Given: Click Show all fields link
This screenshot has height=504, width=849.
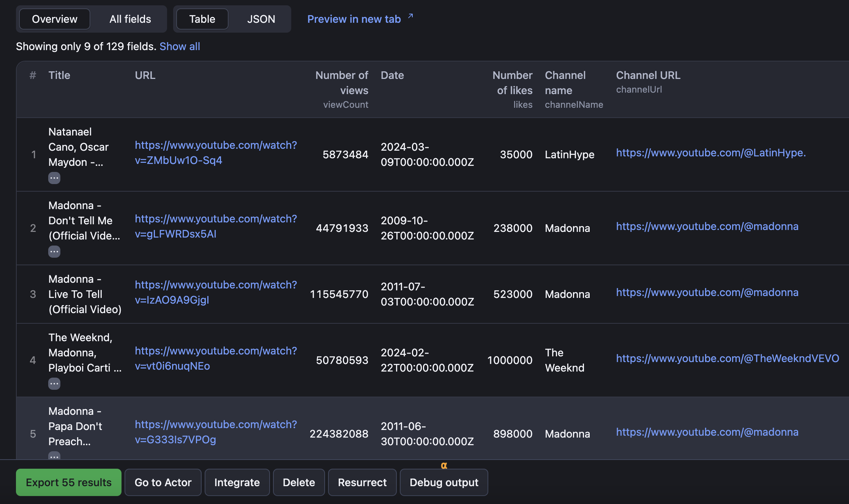Looking at the screenshot, I should coord(180,46).
